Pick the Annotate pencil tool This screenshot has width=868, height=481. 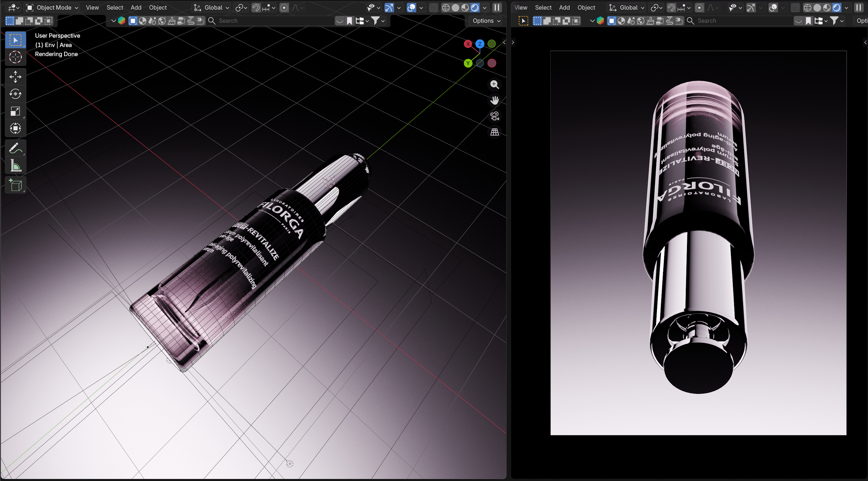(x=15, y=148)
